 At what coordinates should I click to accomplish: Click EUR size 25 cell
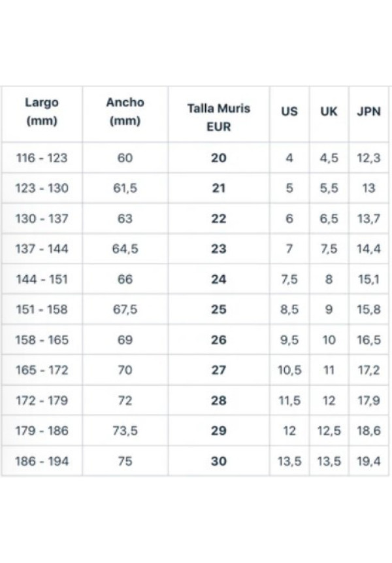click(x=219, y=310)
